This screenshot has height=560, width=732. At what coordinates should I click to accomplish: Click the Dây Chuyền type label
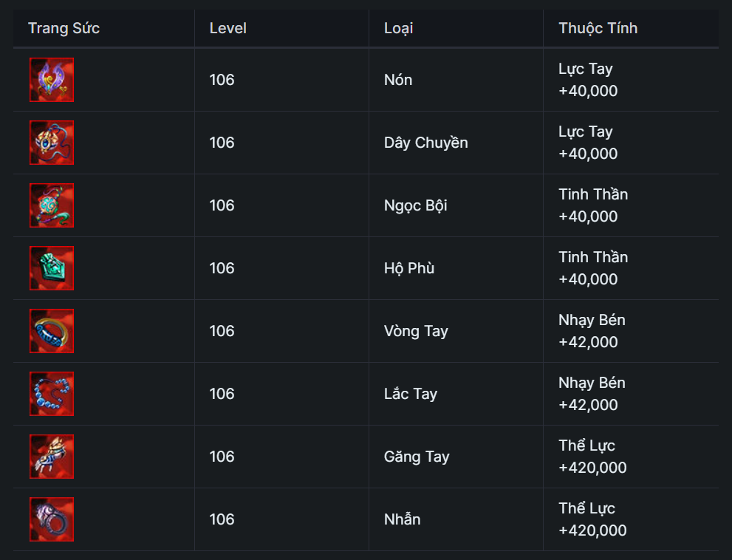(425, 143)
